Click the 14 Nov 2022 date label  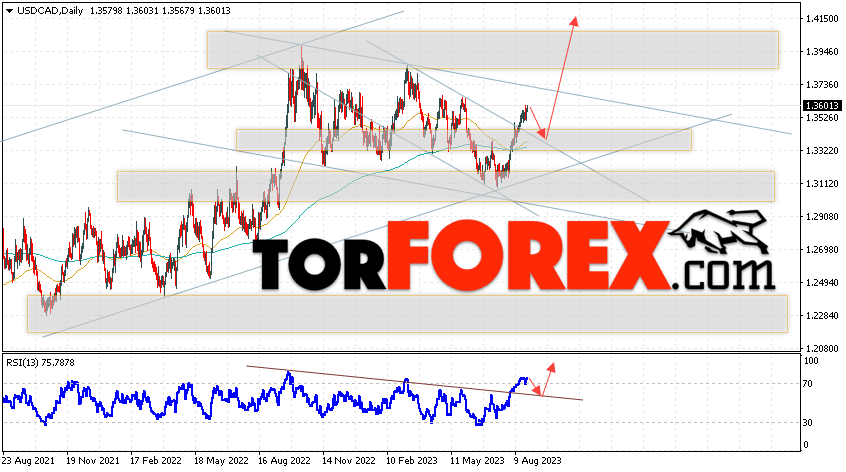349,461
